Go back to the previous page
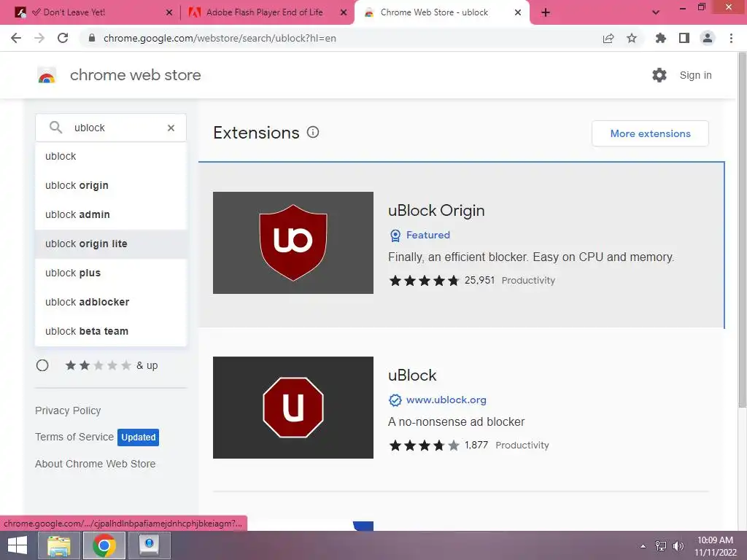 (x=16, y=38)
